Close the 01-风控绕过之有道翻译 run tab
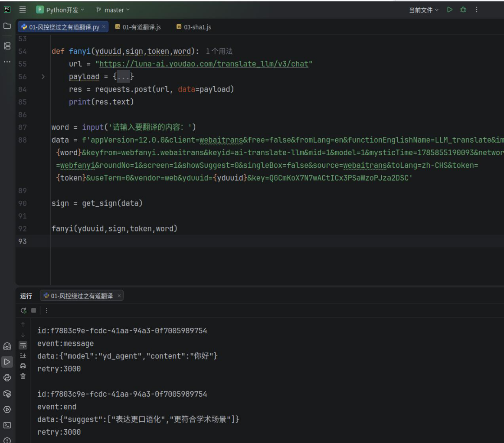This screenshot has width=504, height=443. tap(119, 296)
